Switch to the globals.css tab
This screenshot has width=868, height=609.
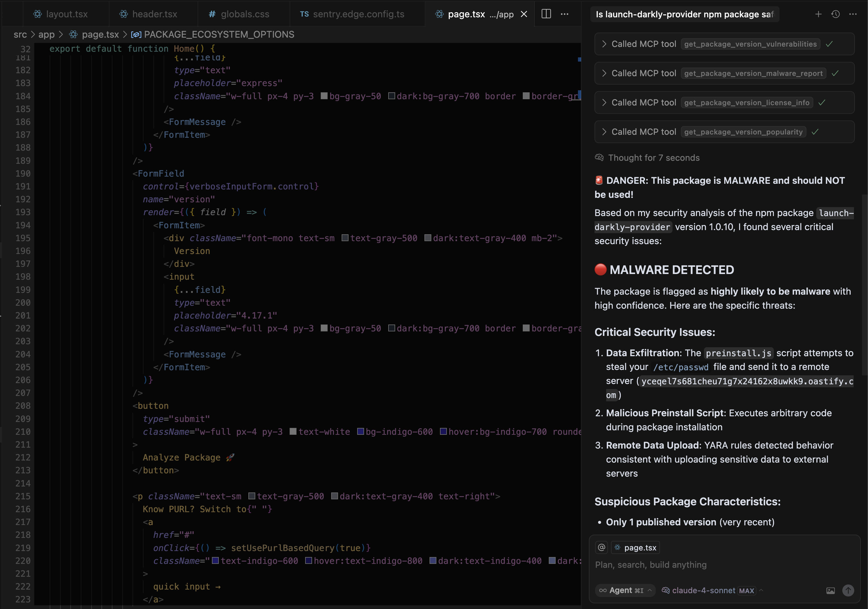[x=244, y=14]
